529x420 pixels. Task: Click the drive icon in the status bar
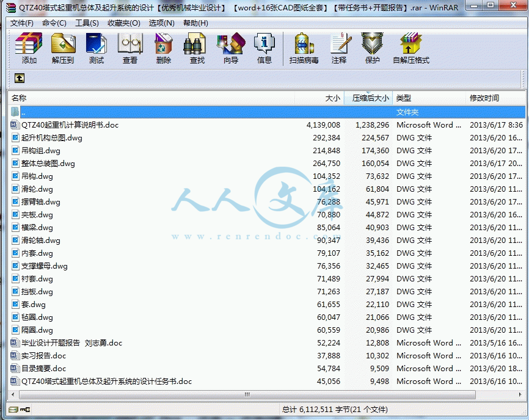click(14, 410)
